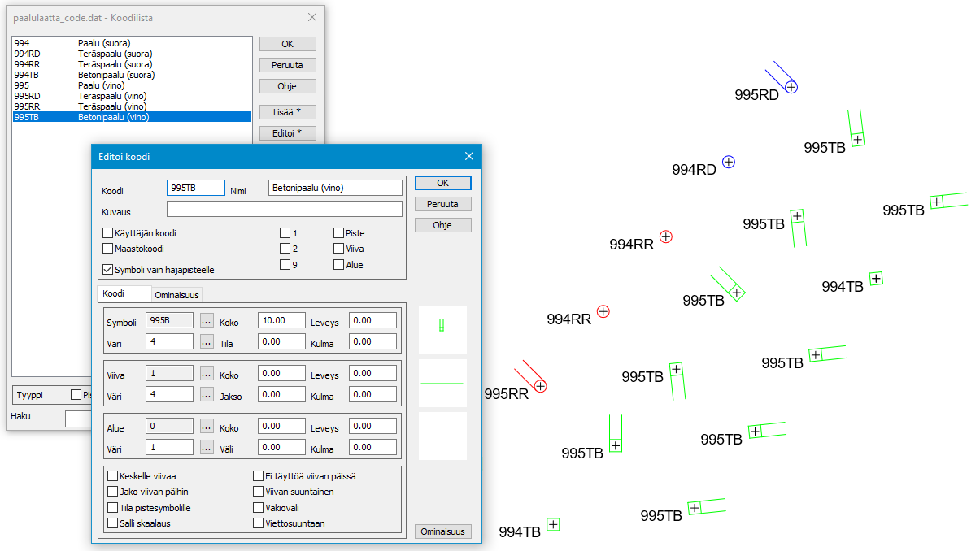Click the red 995RR slanted pile symbol
Viewport: 980px width, 551px height.
point(540,386)
